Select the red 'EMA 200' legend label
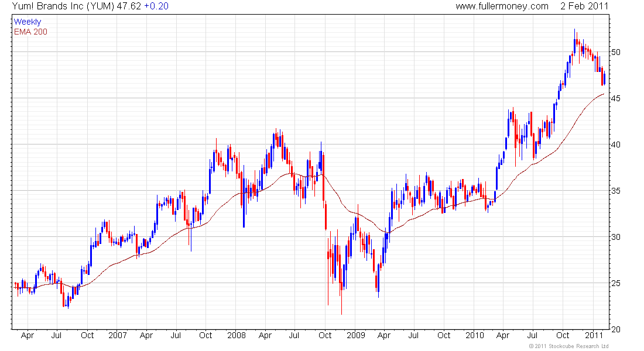This screenshot has height=351, width=644. click(x=31, y=32)
